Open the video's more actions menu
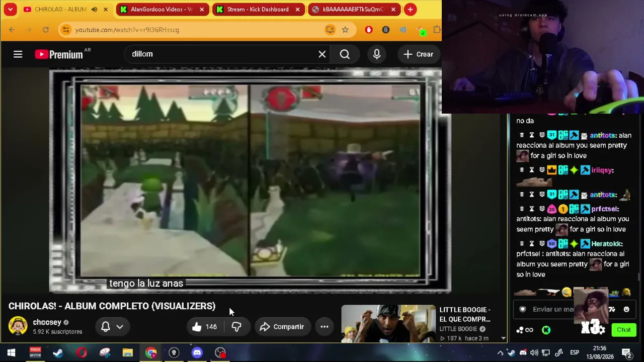This screenshot has height=362, width=644. (325, 327)
